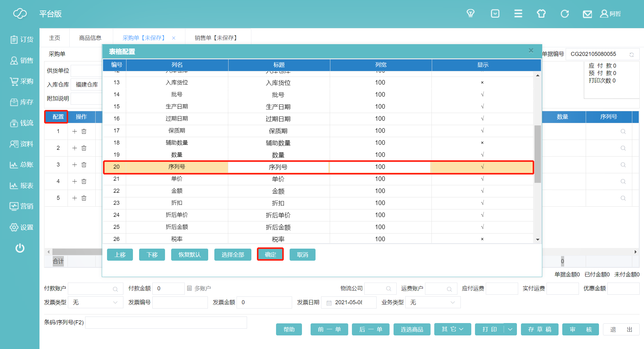
Task: Click the dialog's vertical scrollbar thumb
Action: [538, 154]
